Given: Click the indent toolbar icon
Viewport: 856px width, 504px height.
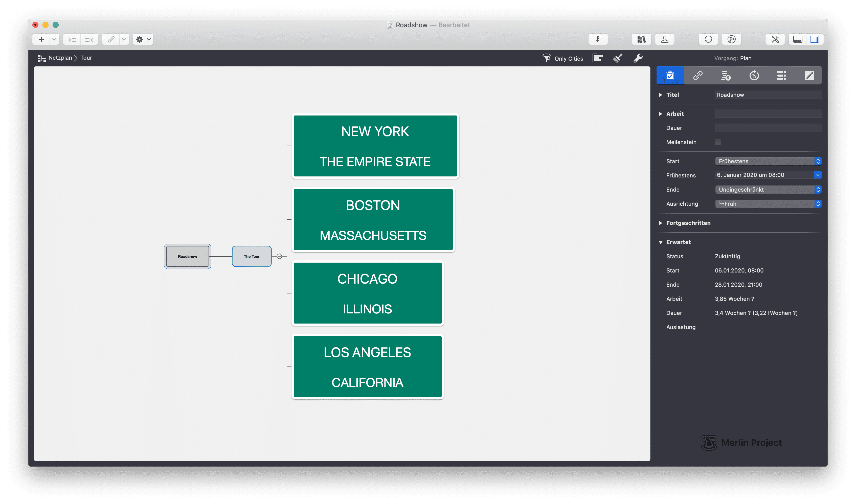Looking at the screenshot, I should pos(72,39).
